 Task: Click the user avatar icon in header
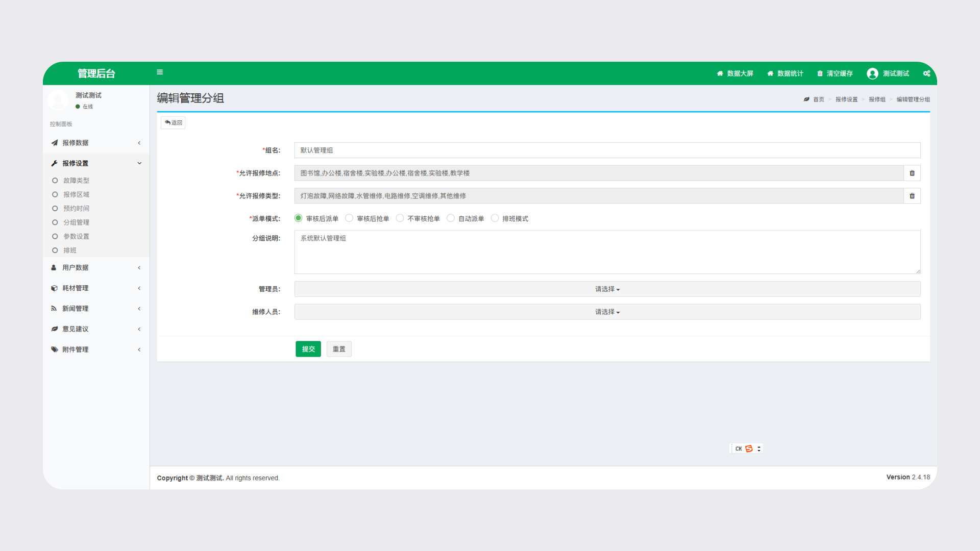tap(872, 73)
